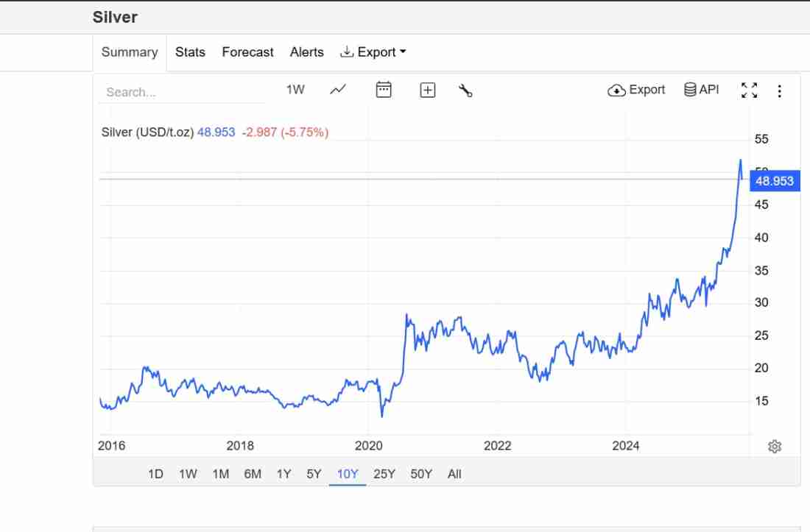The width and height of the screenshot is (810, 532).
Task: Expand chart to fullscreen
Action: pyautogui.click(x=750, y=91)
